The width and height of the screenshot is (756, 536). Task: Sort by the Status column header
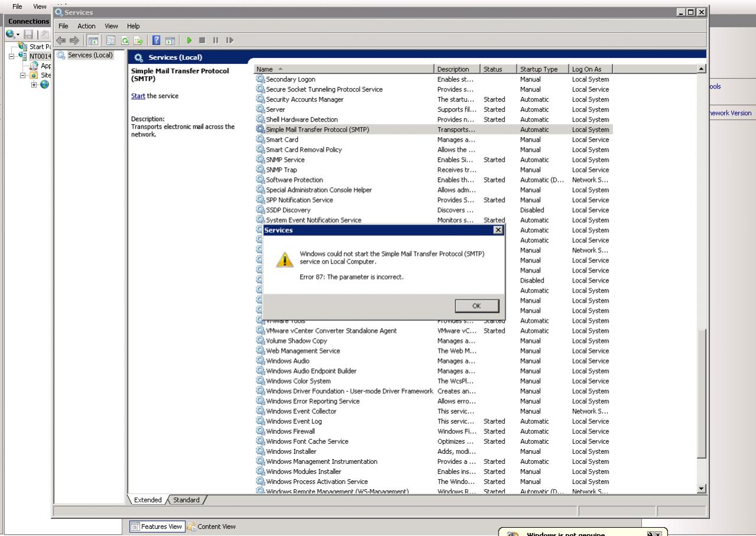[x=499, y=69]
